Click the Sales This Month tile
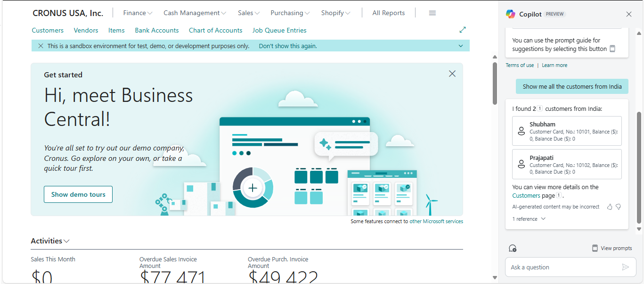 [x=53, y=270]
